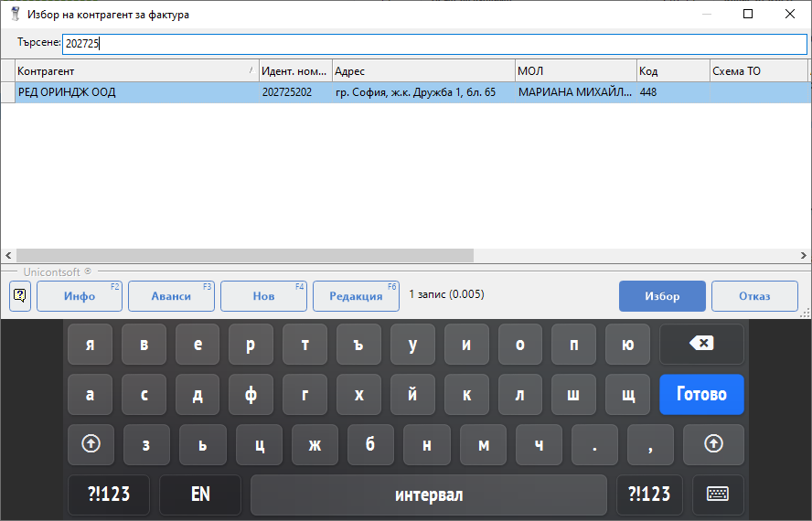Switch to symbols with left ?!123 key
The image size is (812, 521).
[x=109, y=494]
